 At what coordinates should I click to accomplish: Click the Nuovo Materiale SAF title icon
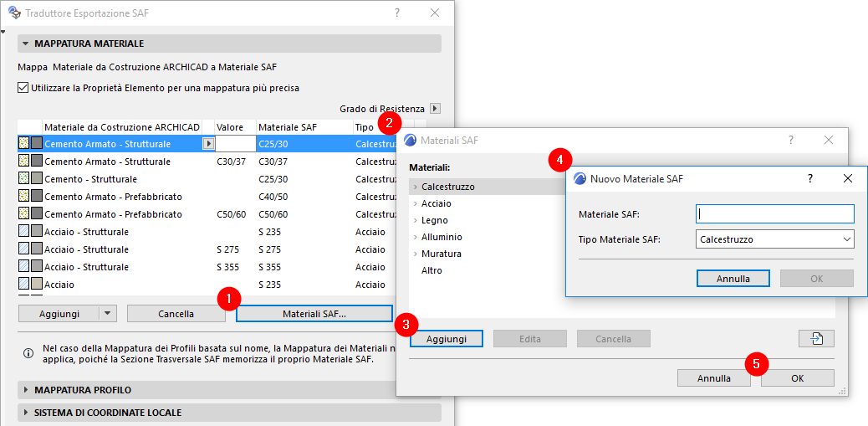coord(580,178)
